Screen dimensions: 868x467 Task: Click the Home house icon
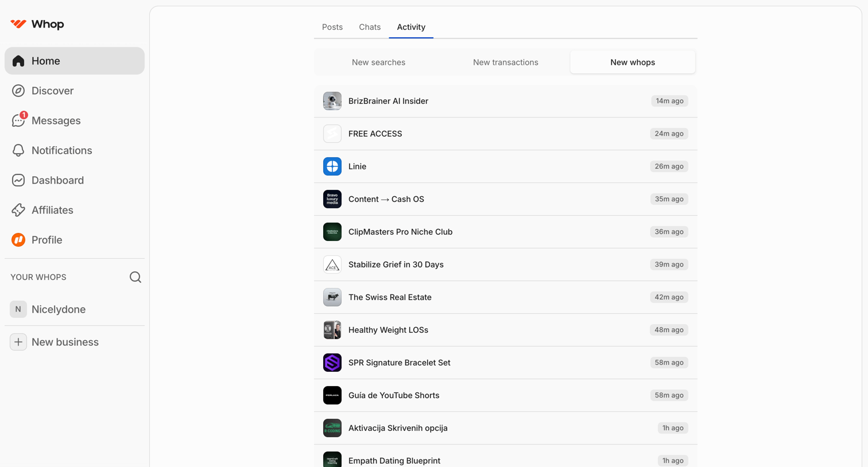(18, 61)
